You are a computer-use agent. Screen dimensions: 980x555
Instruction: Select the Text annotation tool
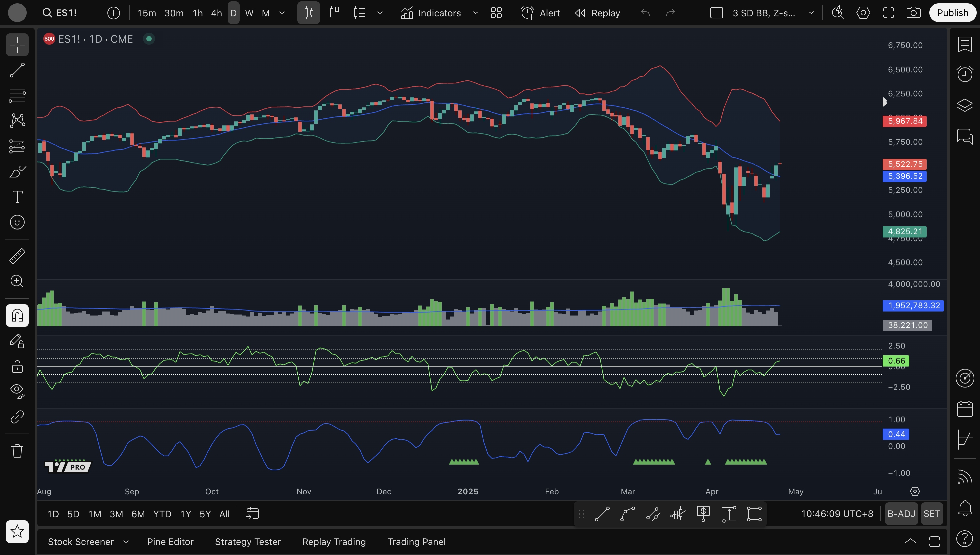pos(17,197)
